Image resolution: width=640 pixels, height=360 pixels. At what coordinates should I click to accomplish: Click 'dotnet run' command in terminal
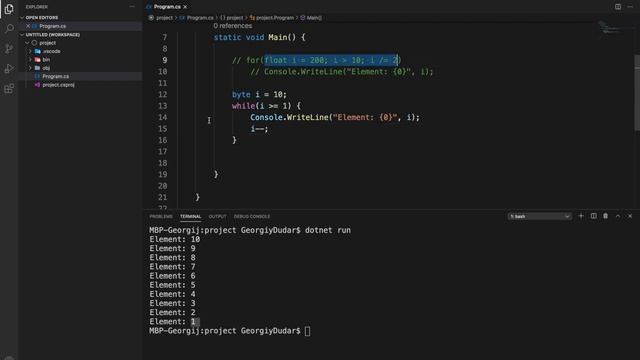(328, 230)
